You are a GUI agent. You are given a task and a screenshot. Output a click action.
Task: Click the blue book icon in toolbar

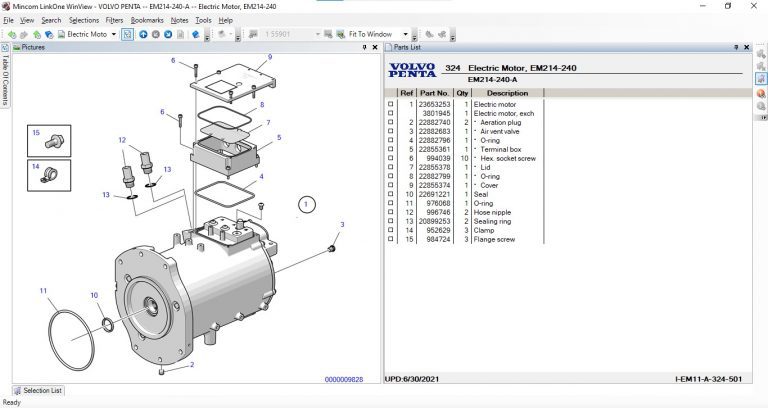(x=49, y=34)
